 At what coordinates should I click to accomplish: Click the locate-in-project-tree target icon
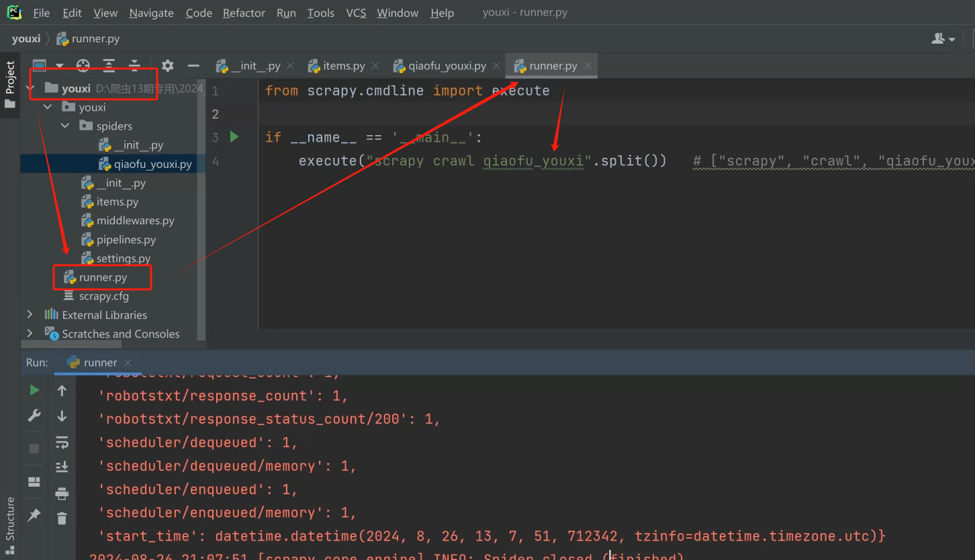[83, 65]
